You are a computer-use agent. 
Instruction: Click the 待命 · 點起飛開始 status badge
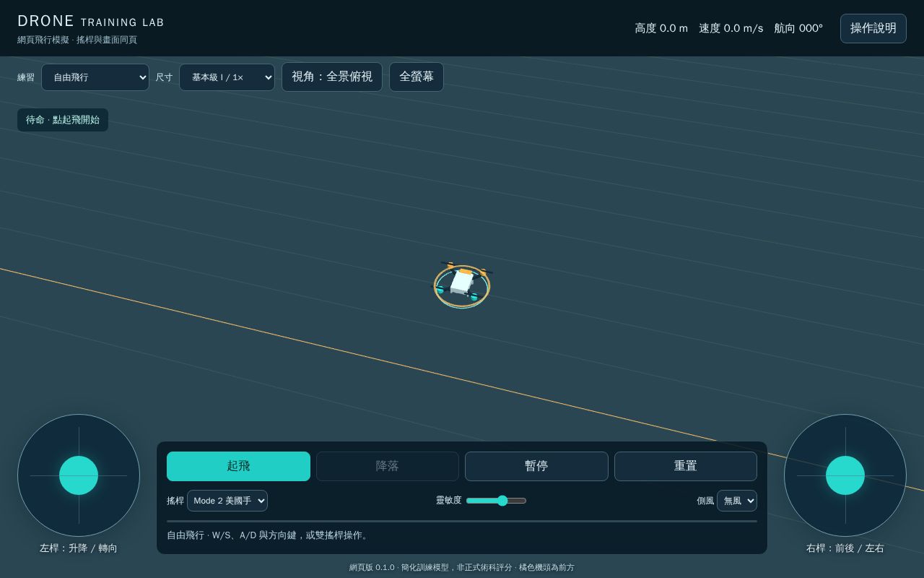click(63, 120)
